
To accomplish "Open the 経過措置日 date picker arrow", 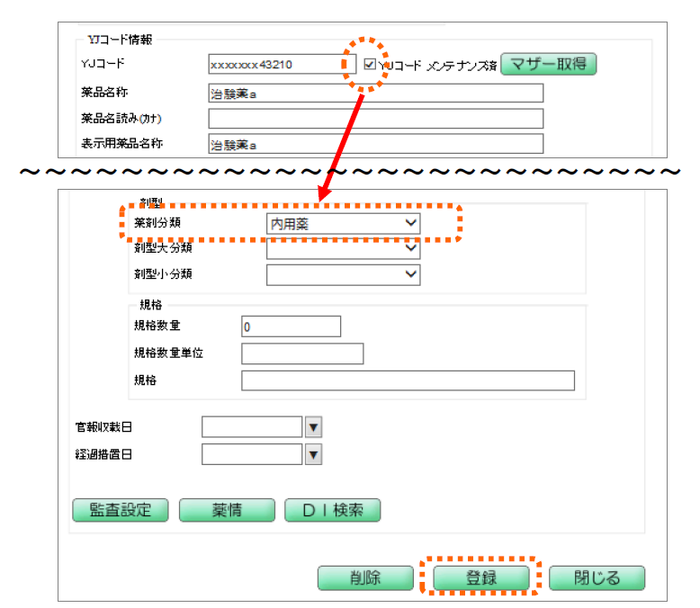I will pyautogui.click(x=313, y=455).
